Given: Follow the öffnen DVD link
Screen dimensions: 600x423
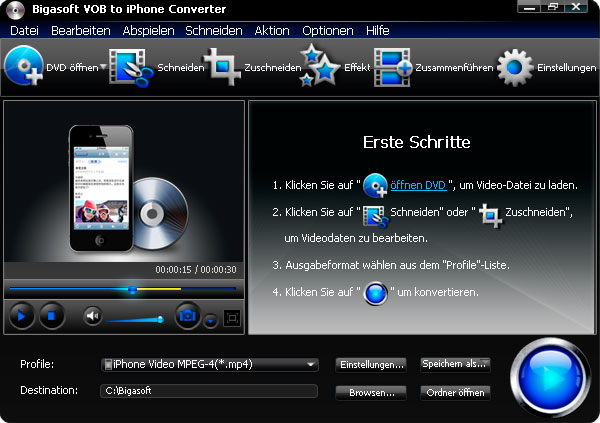Looking at the screenshot, I should point(418,185).
